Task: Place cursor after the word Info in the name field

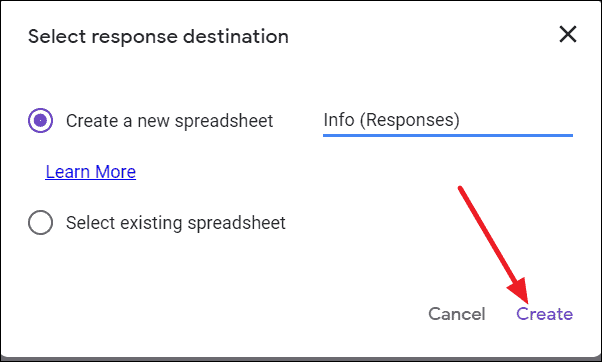Action: coord(355,120)
